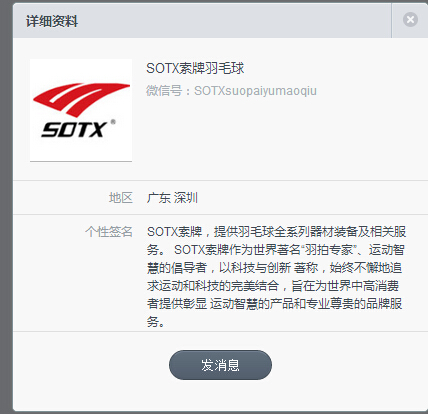Click the signature line starting 者提供彰显

[x=274, y=304]
